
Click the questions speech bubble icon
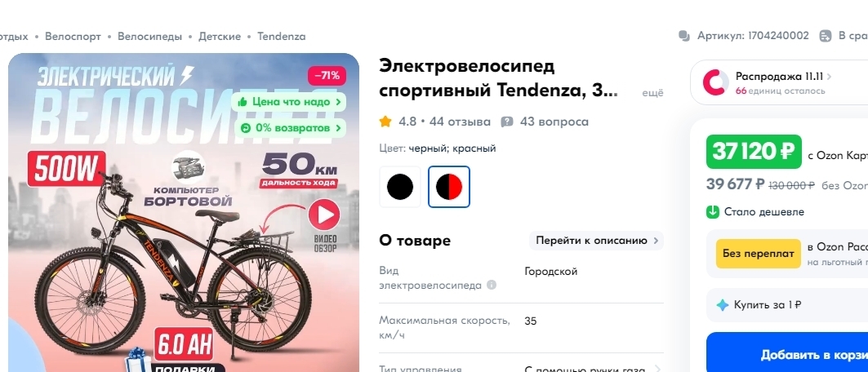(506, 122)
